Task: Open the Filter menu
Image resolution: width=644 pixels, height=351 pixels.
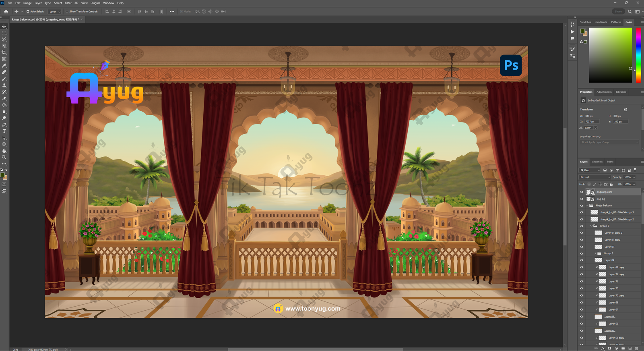Action: coord(68,3)
